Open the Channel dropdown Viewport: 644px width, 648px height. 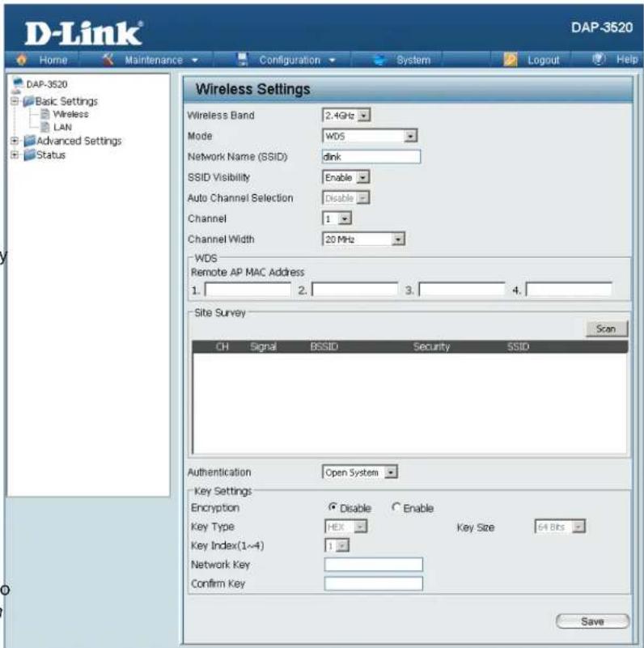tap(337, 218)
